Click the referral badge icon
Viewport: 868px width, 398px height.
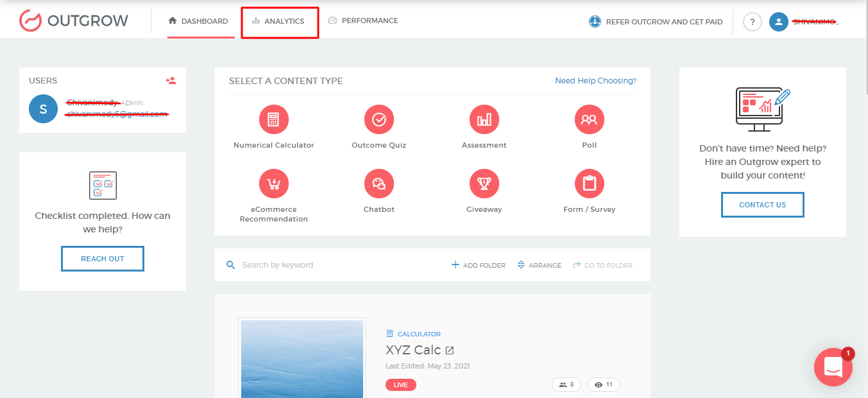[x=595, y=22]
